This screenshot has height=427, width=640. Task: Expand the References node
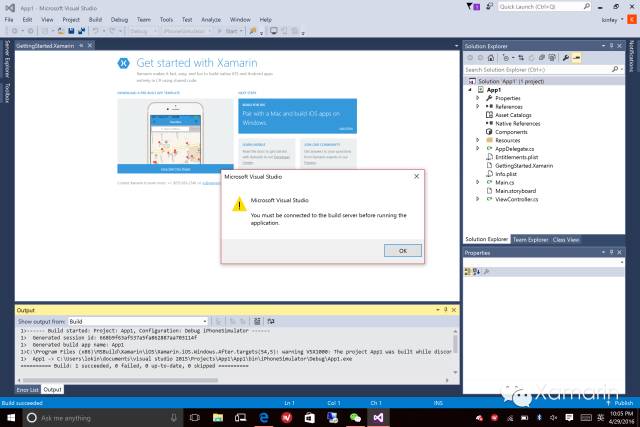click(x=477, y=107)
